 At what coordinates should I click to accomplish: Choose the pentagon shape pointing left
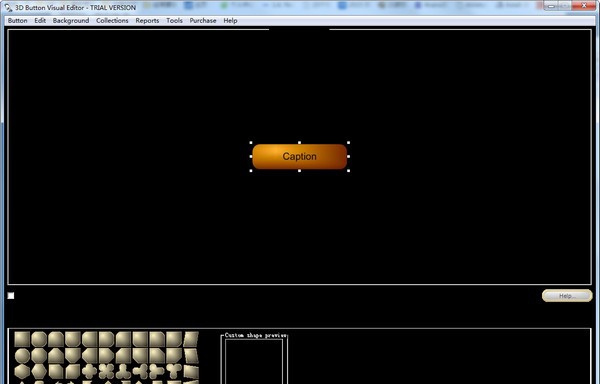click(x=90, y=356)
